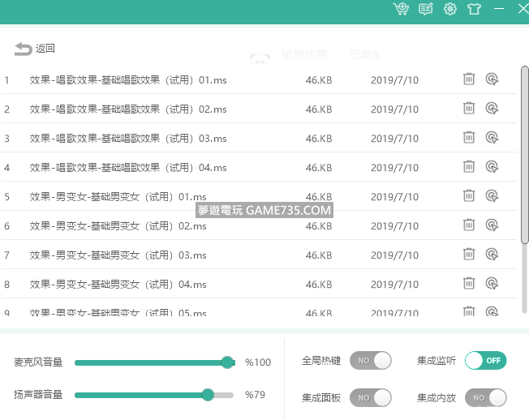Toggle the 全局热键 switch
The image size is (529, 420).
coord(370,361)
